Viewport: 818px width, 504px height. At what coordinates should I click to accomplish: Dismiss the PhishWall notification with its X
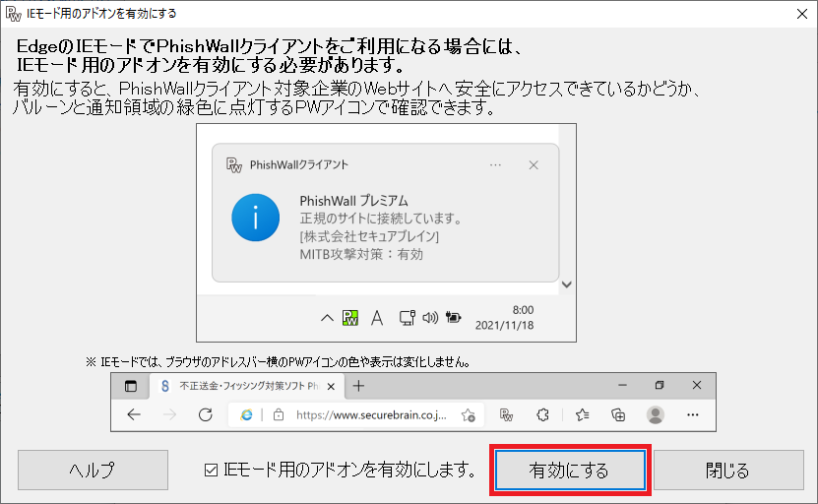point(534,164)
